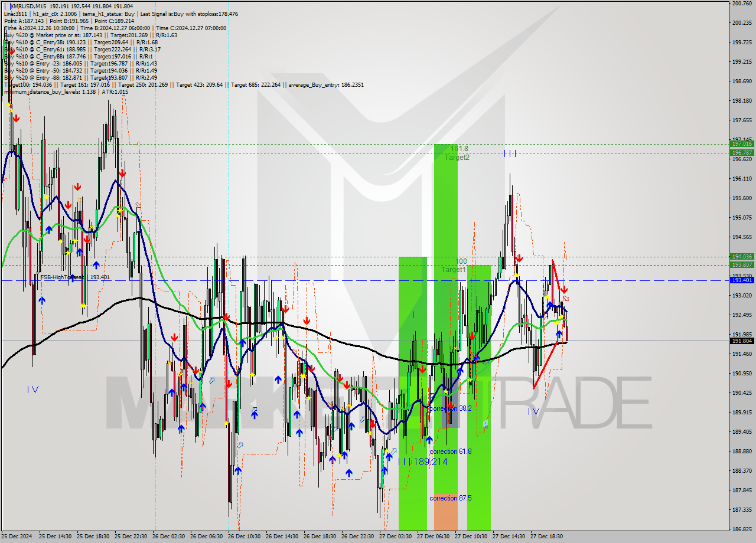Viewport: 756px width, 543px height.
Task: Click the '27 Dec 06:30' time axis label
Action: pos(434,537)
